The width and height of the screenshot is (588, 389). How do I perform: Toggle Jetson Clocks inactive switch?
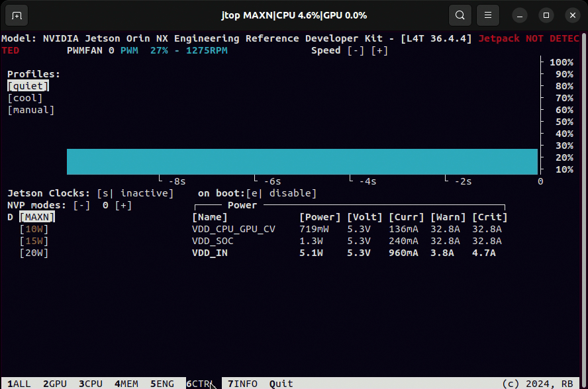(x=135, y=193)
